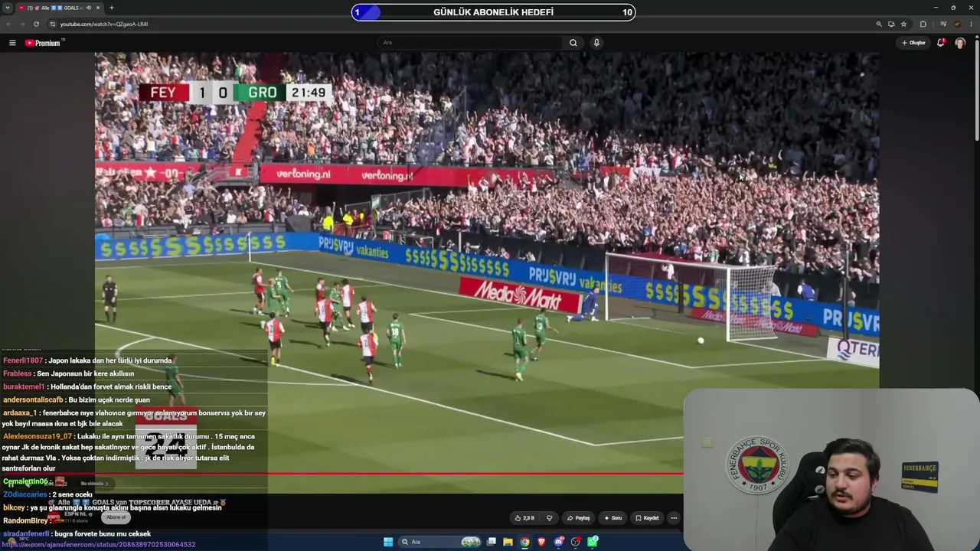This screenshot has width=980, height=551.
Task: Go forward with browser forward arrow
Action: [22, 24]
